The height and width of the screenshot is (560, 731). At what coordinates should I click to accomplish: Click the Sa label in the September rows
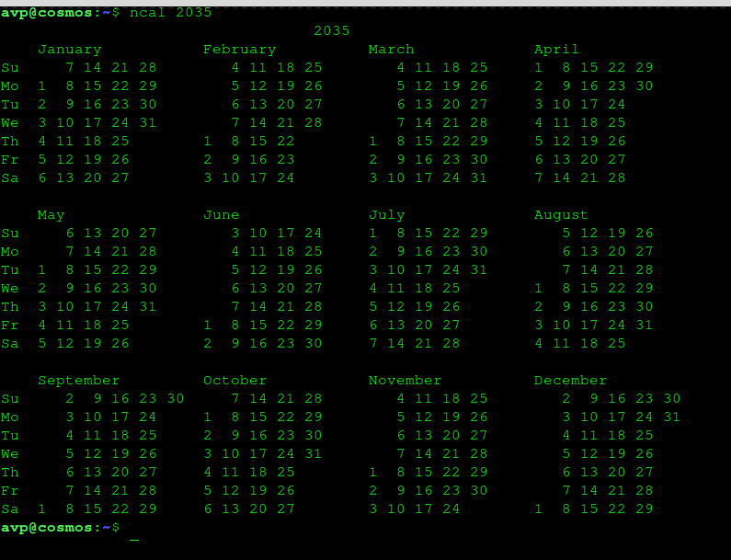coord(10,509)
